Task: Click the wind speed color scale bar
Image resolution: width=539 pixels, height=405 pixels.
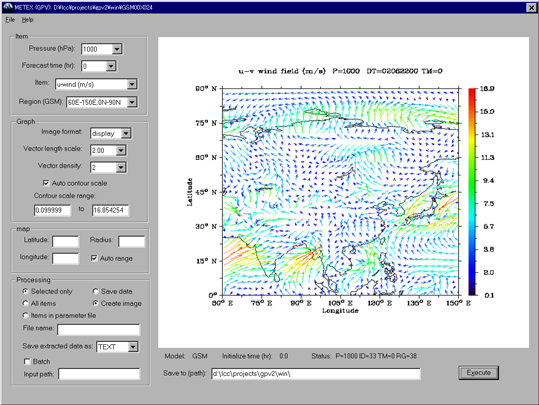Action: (472, 192)
